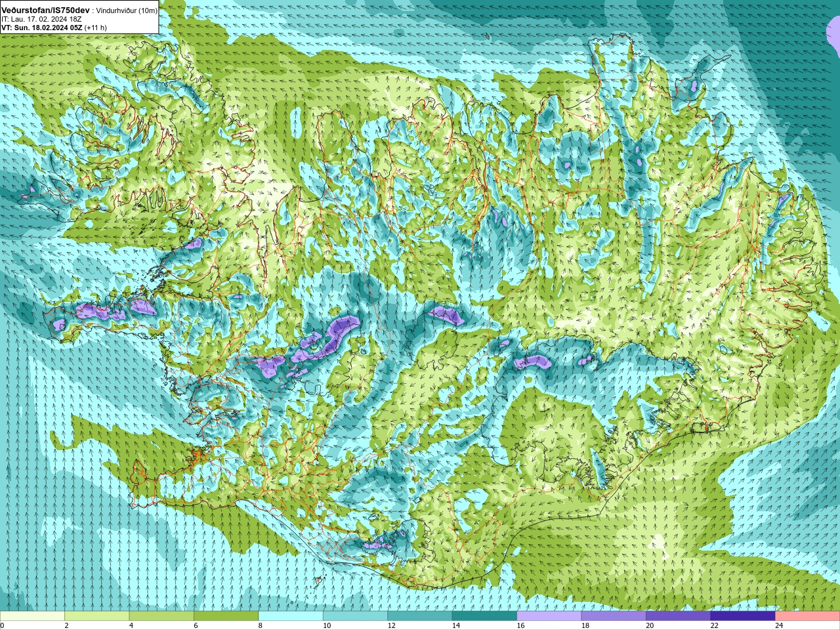Click the deep violet 20–22 legend swatch
This screenshot has width=840, height=630.
point(679,616)
